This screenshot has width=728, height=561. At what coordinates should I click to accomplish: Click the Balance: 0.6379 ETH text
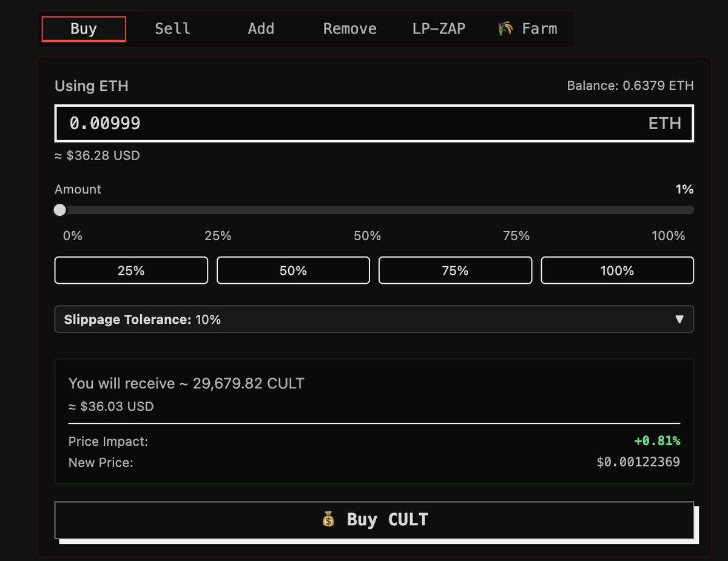(x=630, y=86)
